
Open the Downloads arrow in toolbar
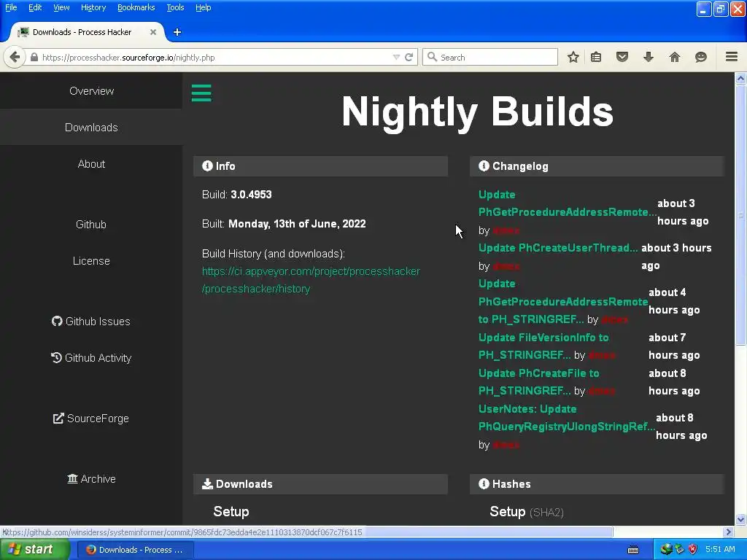pos(649,57)
